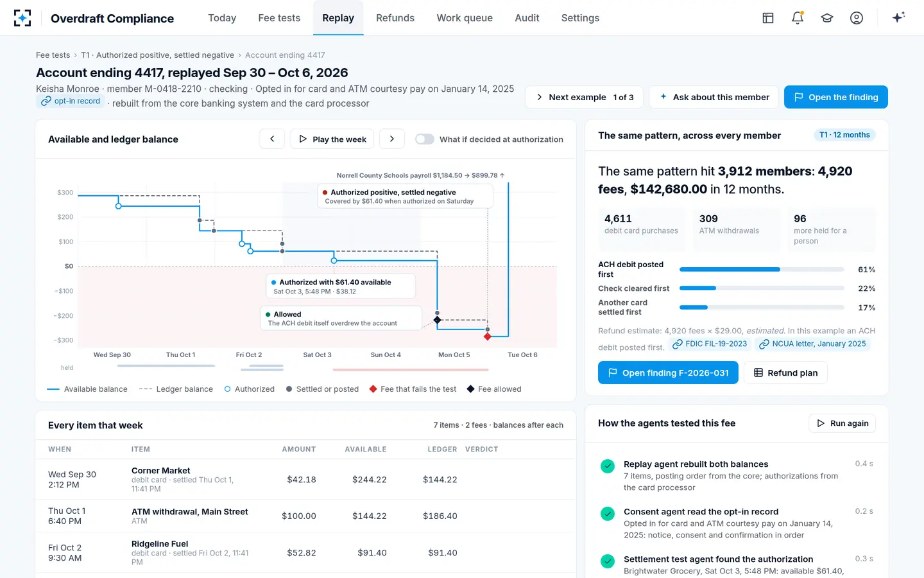Switch to the Fee tests tab
This screenshot has width=924, height=578.
click(279, 18)
